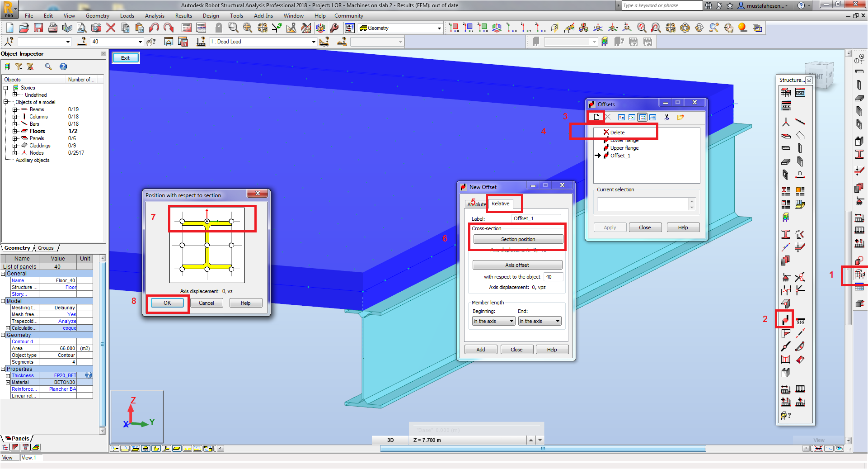
Task: Switch Offsets list to detailed view mode
Action: [x=653, y=117]
